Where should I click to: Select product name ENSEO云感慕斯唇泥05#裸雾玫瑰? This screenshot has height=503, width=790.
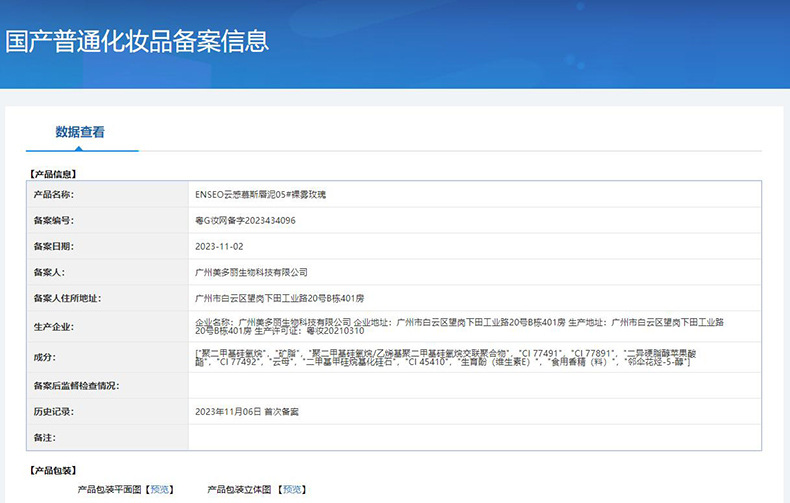coord(260,195)
